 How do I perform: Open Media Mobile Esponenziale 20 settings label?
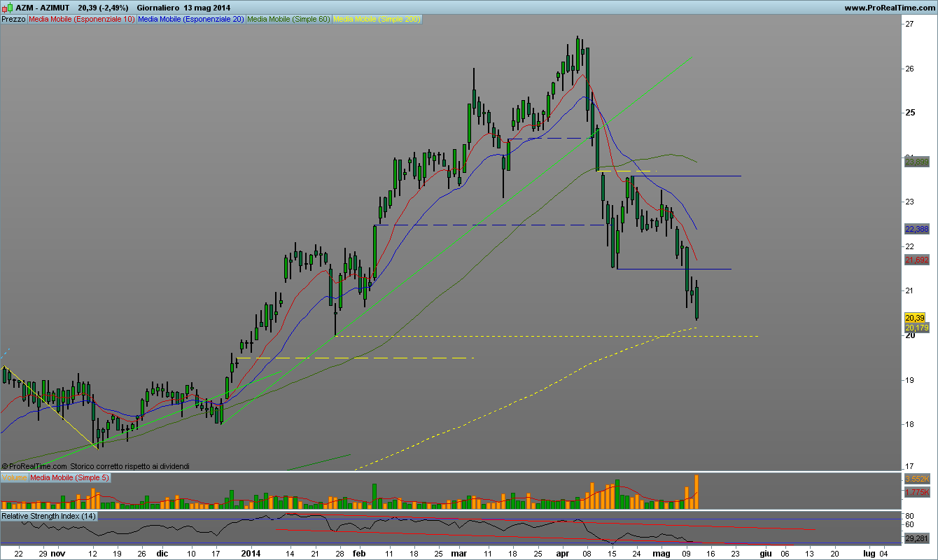click(x=191, y=20)
